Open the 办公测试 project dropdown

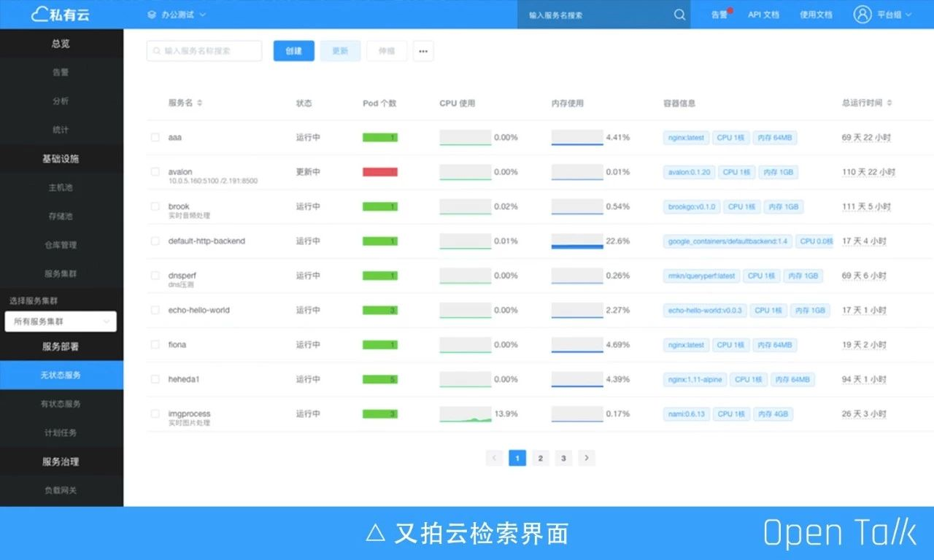(x=176, y=15)
